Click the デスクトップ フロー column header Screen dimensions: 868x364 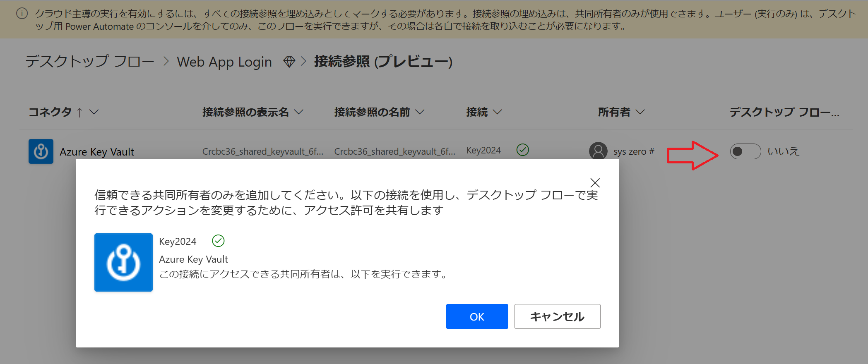pyautogui.click(x=784, y=112)
